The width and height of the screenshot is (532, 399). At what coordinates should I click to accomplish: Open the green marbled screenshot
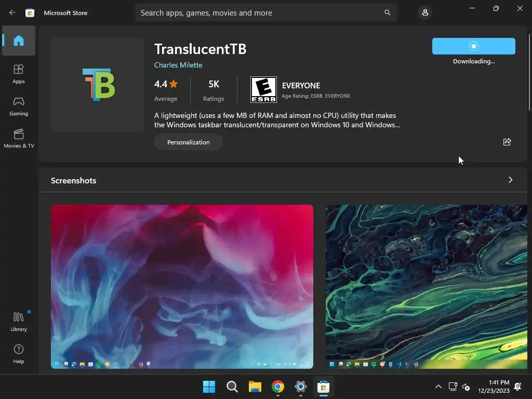(427, 286)
